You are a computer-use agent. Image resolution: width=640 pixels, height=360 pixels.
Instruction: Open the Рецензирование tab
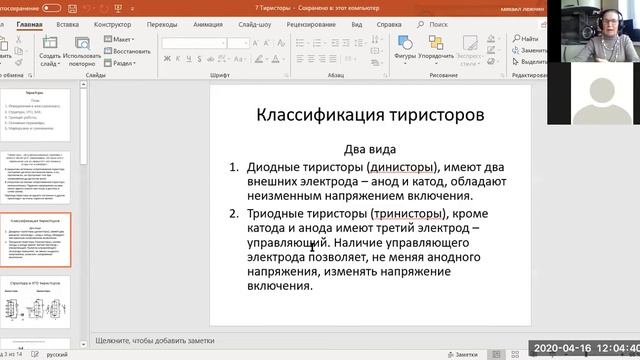tap(311, 24)
